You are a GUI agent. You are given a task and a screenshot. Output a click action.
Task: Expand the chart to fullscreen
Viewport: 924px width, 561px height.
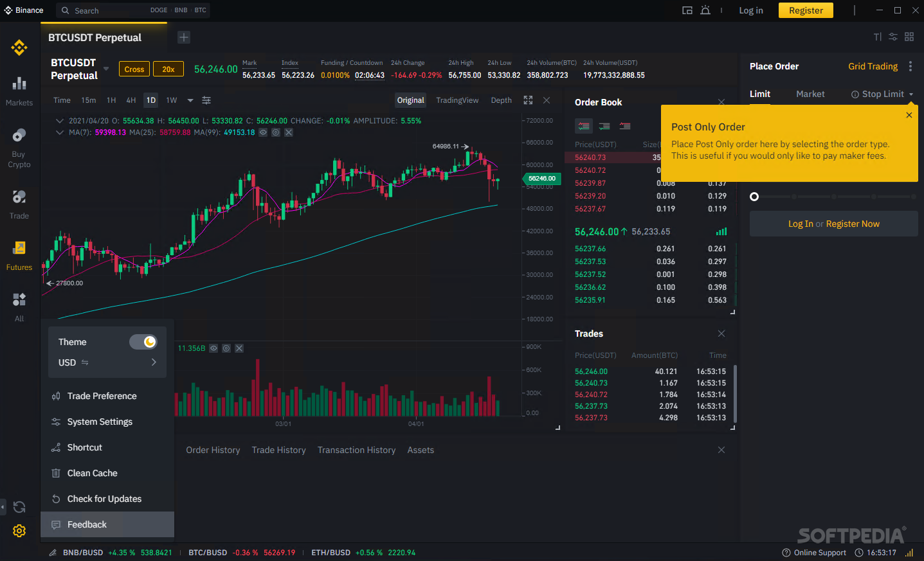528,100
